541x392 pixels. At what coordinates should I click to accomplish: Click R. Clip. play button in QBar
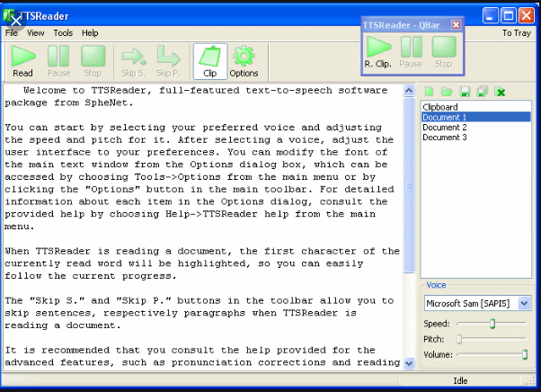pos(378,52)
